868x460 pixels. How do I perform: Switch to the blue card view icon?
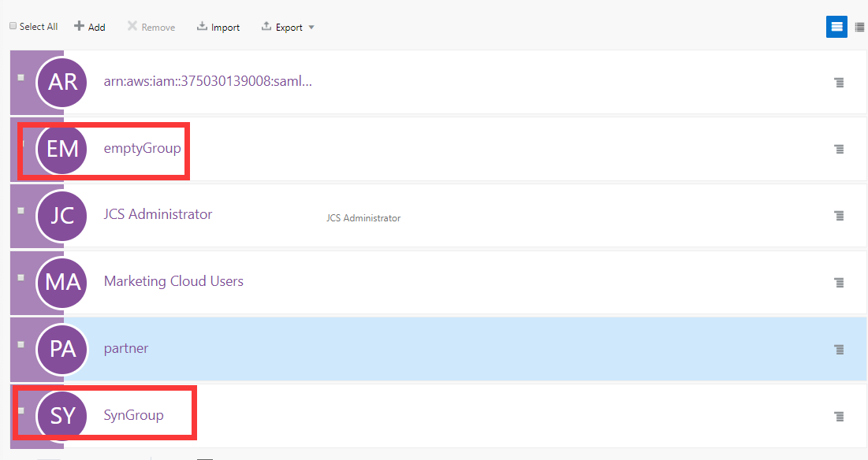[836, 27]
